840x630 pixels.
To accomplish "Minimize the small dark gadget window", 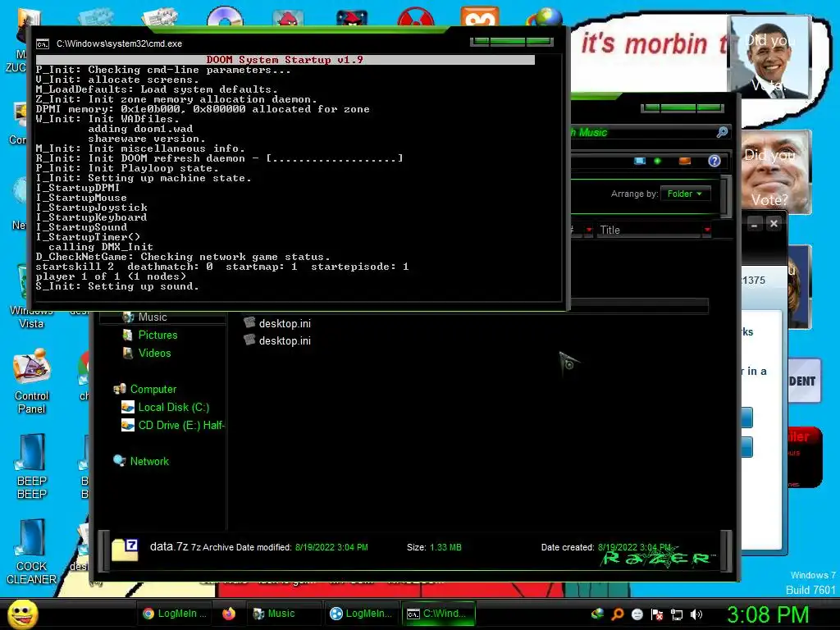I will click(755, 224).
